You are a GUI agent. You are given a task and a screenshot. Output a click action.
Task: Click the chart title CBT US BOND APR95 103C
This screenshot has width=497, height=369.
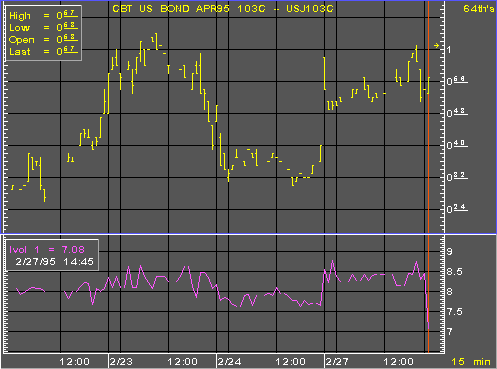(x=189, y=9)
